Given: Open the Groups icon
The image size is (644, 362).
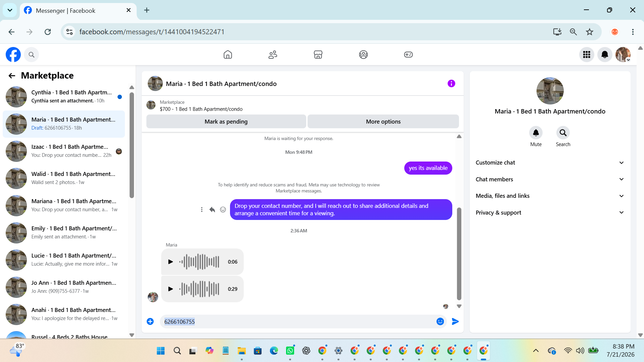Looking at the screenshot, I should point(363,54).
